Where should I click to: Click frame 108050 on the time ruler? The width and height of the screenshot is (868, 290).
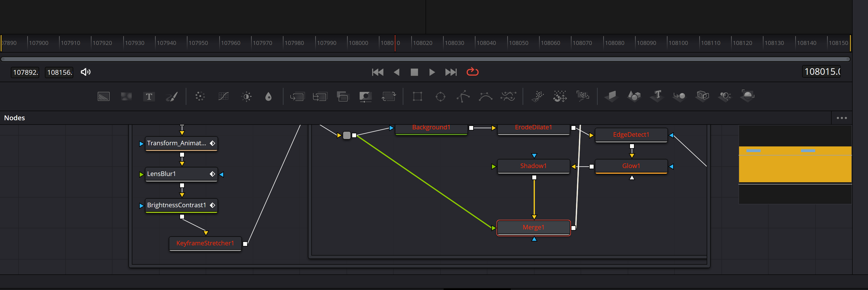coord(518,43)
